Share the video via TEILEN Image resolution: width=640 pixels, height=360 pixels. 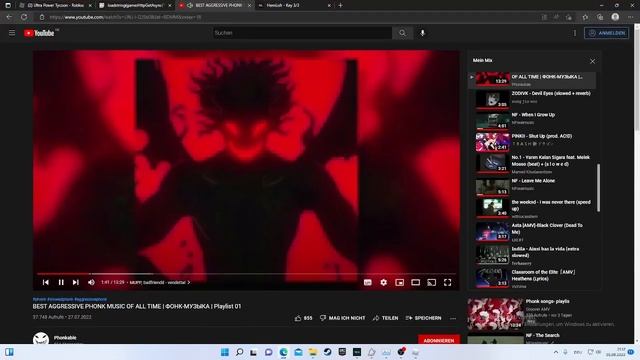(385, 318)
